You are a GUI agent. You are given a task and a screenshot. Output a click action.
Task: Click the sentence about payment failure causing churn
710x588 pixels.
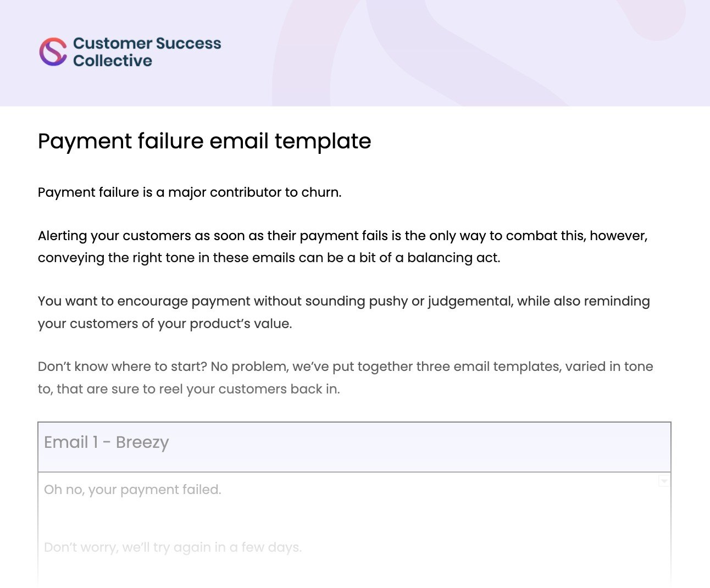190,192
